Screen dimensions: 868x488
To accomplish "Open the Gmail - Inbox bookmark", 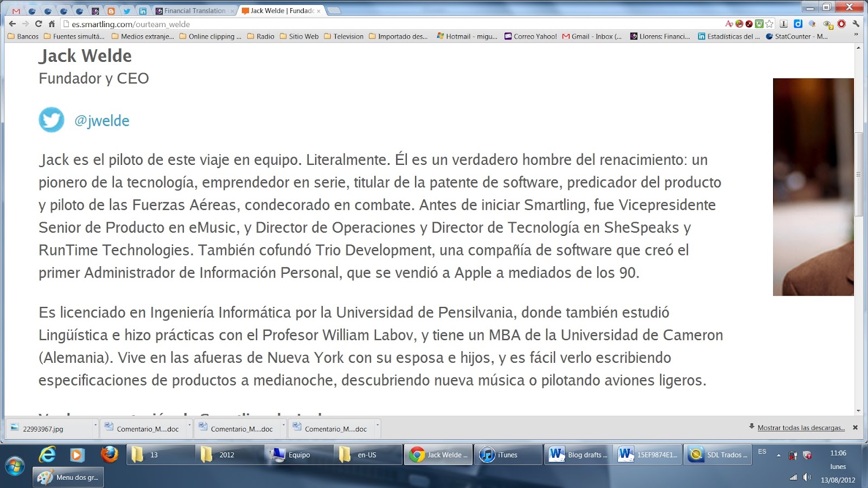I will [592, 36].
